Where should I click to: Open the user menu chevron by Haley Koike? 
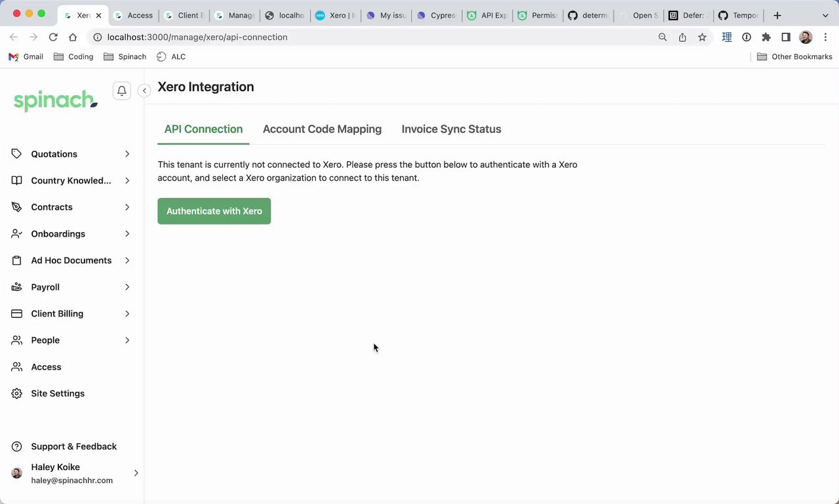tap(136, 473)
